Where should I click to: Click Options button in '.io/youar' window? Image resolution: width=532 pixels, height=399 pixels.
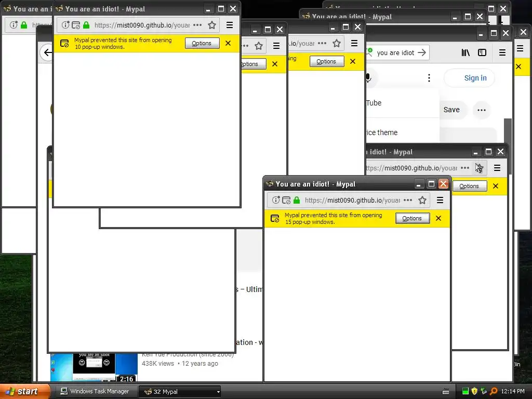pyautogui.click(x=326, y=61)
